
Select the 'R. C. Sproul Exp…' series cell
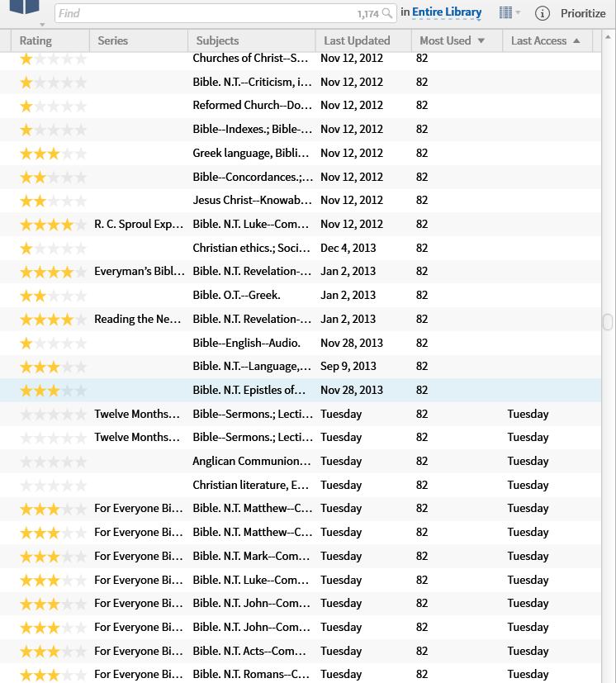click(139, 225)
